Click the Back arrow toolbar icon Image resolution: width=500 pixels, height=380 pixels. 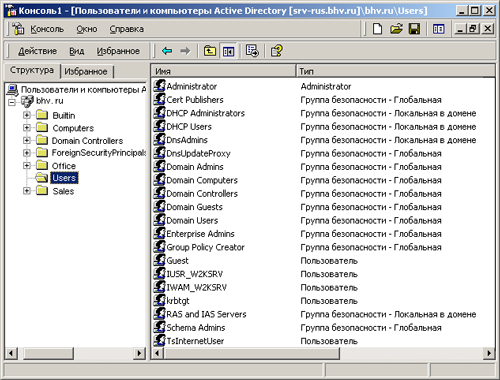point(167,51)
